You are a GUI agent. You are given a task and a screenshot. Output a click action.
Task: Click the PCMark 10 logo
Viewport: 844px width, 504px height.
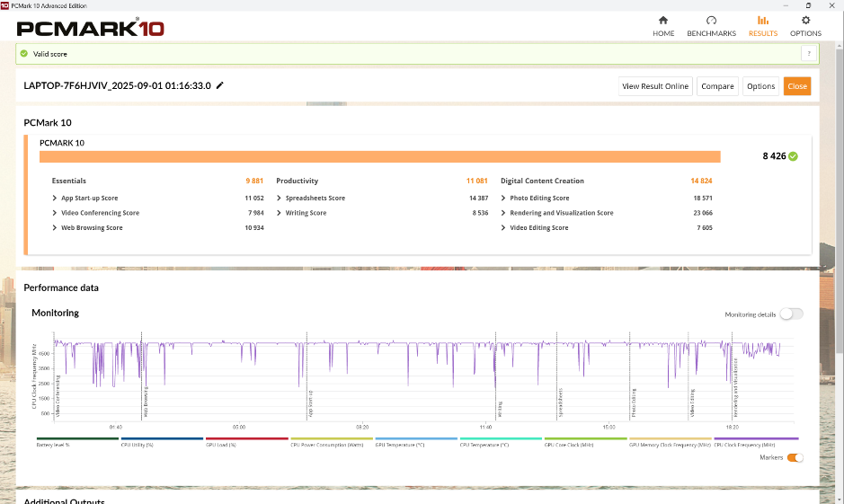pyautogui.click(x=91, y=28)
